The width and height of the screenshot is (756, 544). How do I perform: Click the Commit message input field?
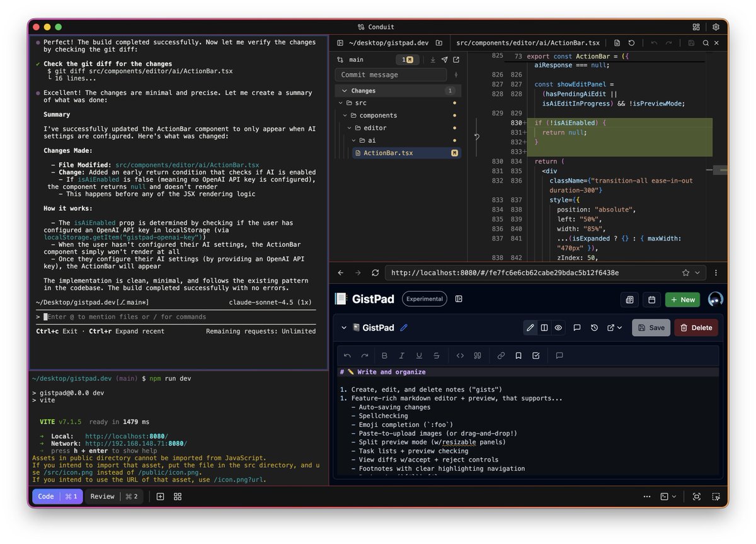pos(391,75)
